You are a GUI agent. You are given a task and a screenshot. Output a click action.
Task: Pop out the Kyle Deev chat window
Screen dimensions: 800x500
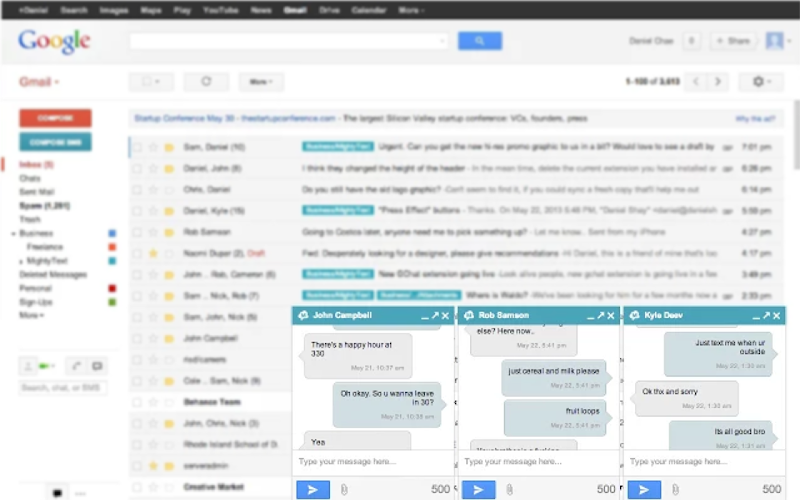pos(766,316)
